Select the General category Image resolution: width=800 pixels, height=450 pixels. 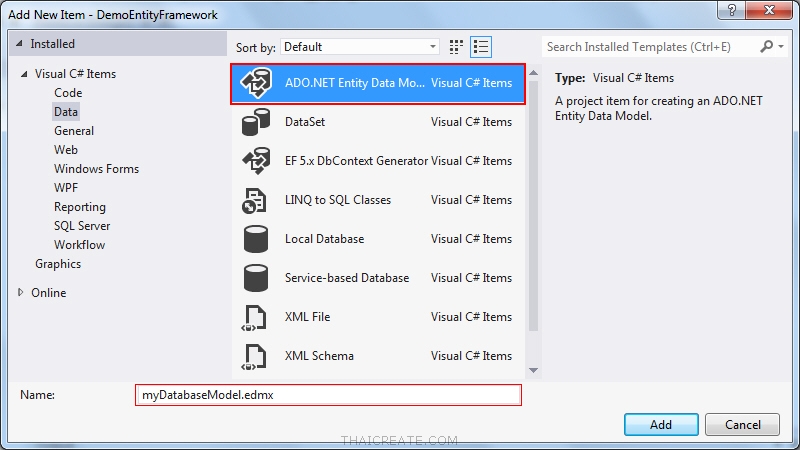tap(74, 131)
